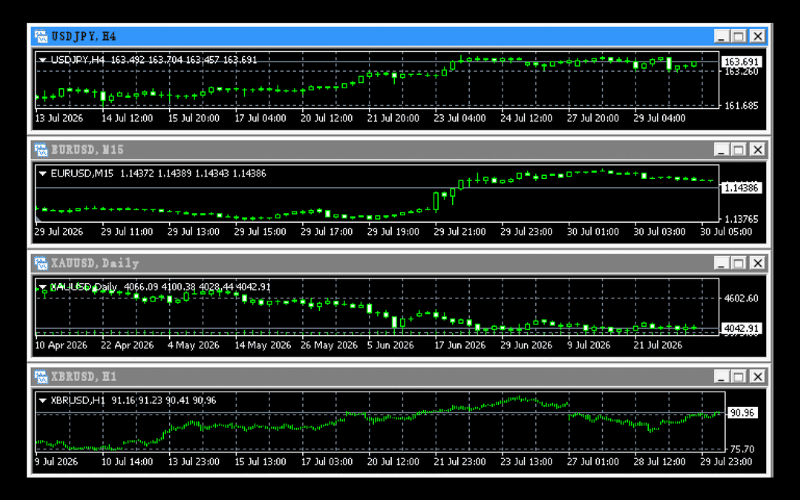Click the XAUUSD,Daily chart window icon
The image size is (800, 500).
click(41, 263)
